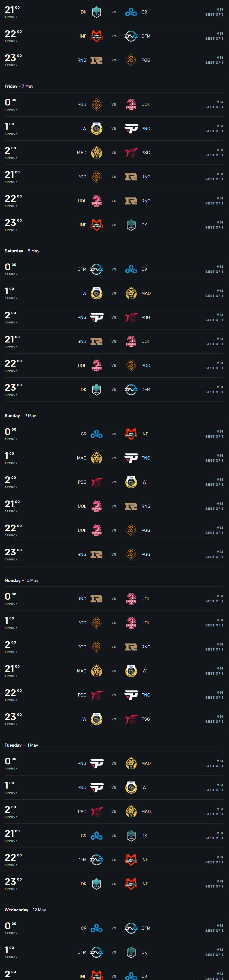Click MSI Best of 1 label for Sunday's MAD vs PNG
229x980 pixels.
pos(214,458)
